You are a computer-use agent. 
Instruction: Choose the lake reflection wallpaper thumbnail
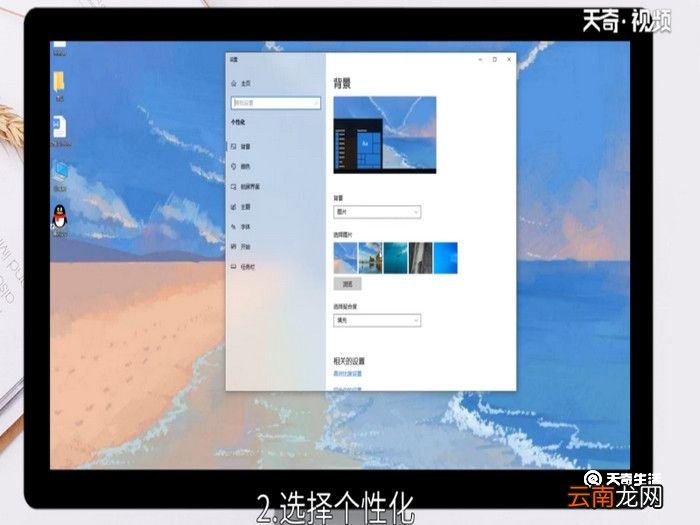click(x=371, y=258)
